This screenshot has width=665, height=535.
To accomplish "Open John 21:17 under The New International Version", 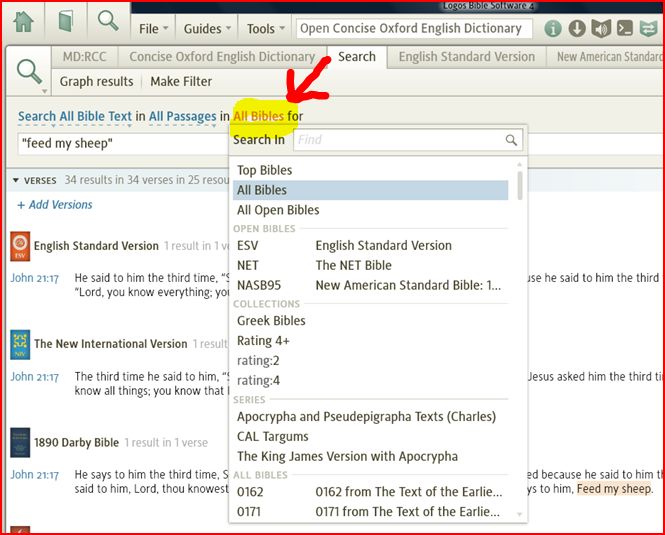I will (34, 377).
